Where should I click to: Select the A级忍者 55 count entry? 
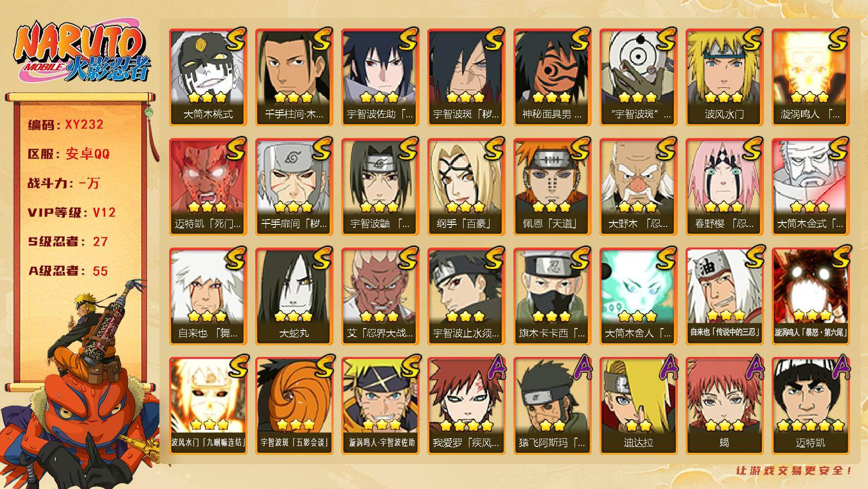67,271
